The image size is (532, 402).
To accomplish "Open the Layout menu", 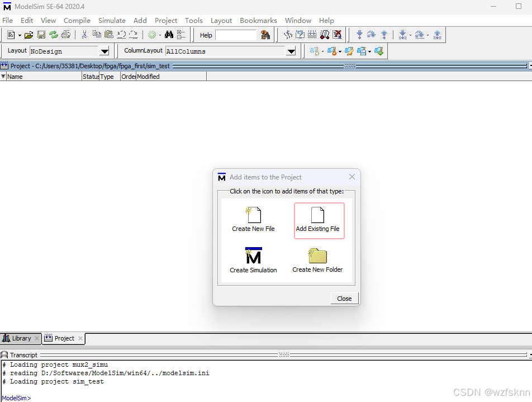I will 221,20.
